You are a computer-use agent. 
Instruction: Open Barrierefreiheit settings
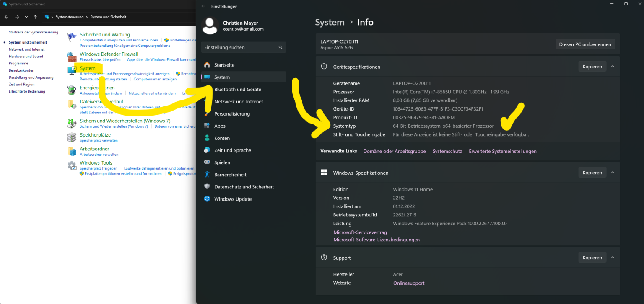(207, 174)
